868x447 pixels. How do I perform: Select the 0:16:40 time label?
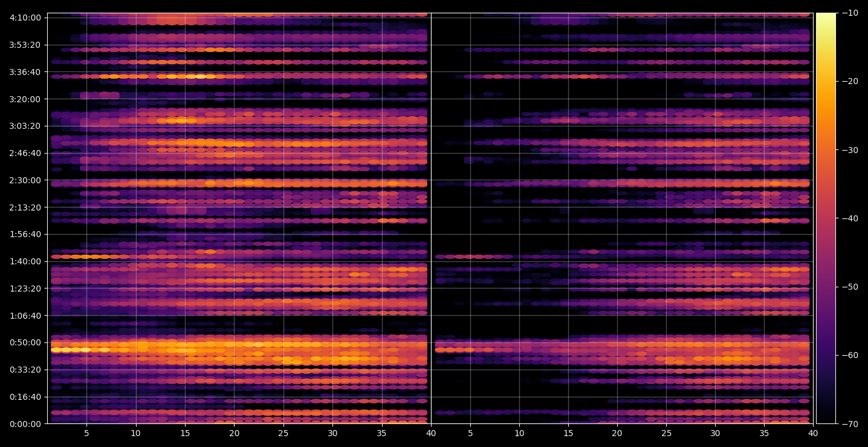[x=25, y=397]
